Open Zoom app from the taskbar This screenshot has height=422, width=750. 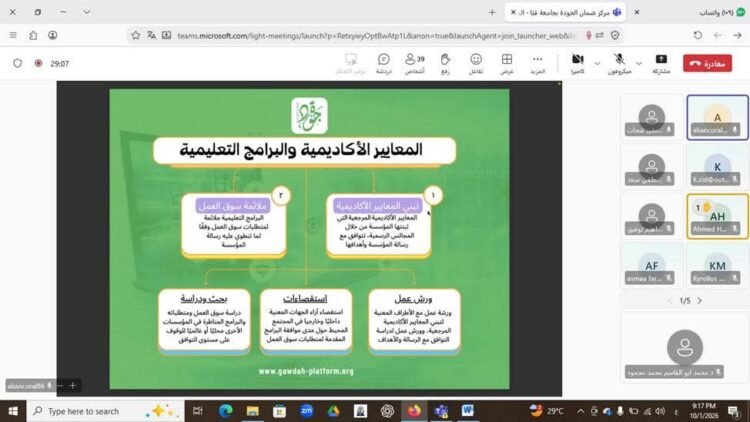(x=307, y=411)
